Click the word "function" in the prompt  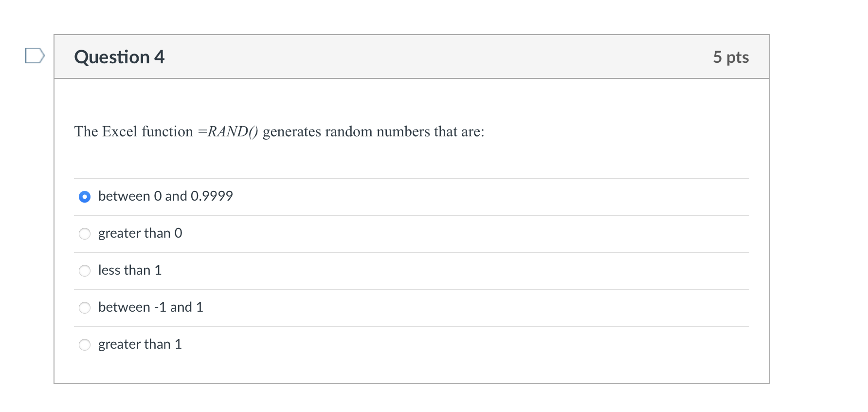(x=167, y=131)
